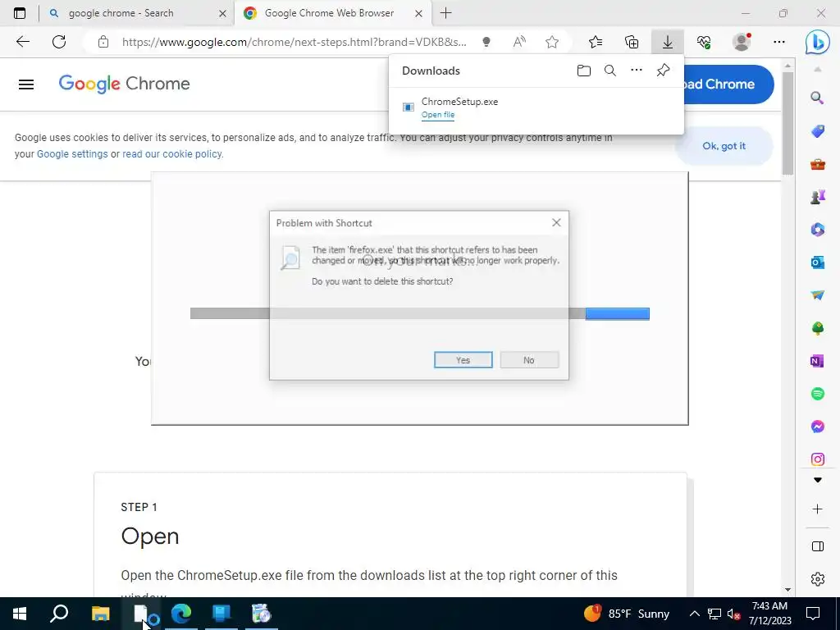Click the page vertical scrollbar thumb
Screen dimensions: 840x630
(x=787, y=123)
